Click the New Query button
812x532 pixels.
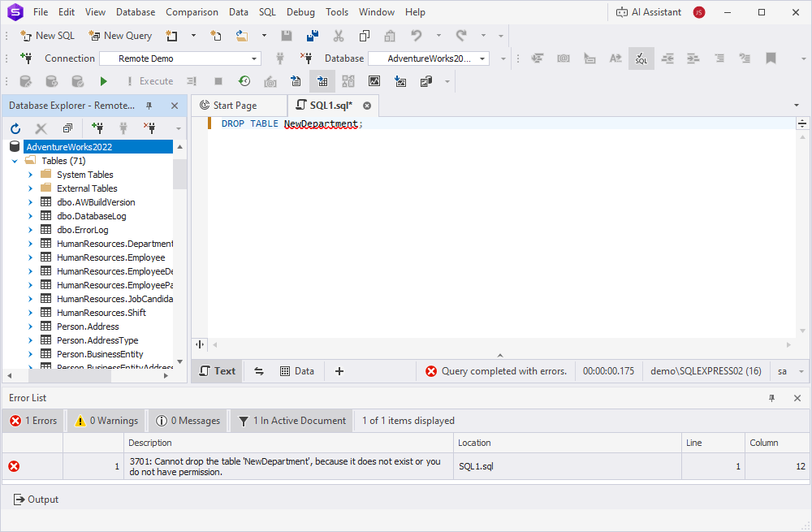[120, 36]
